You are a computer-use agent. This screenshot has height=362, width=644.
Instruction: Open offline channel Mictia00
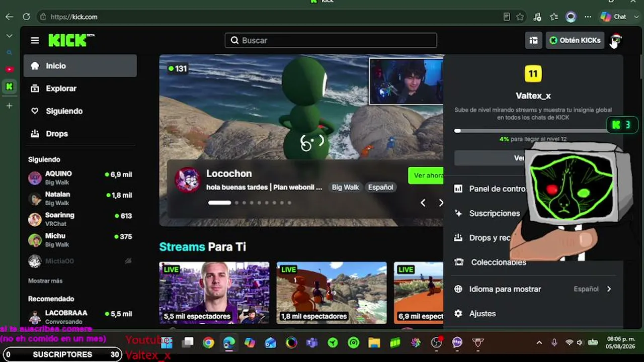point(80,261)
